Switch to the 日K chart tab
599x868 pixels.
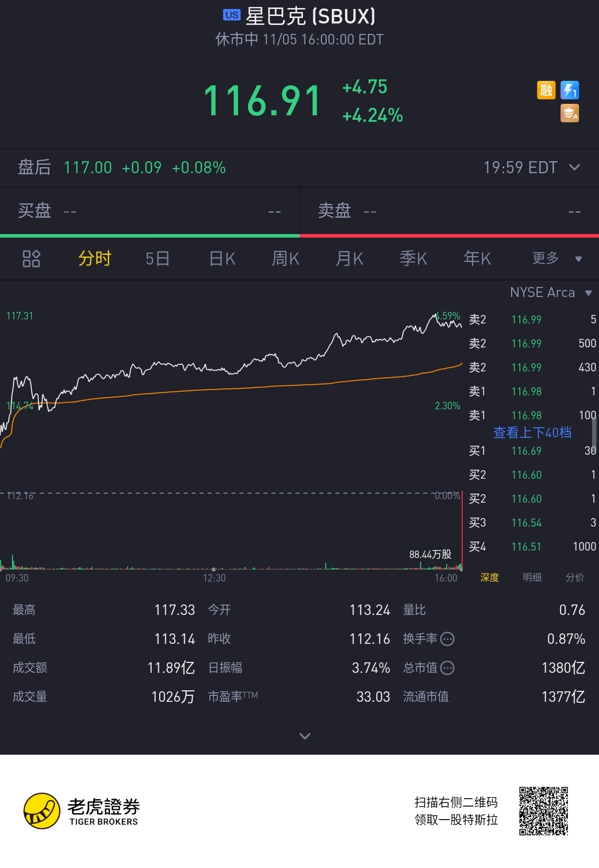(x=222, y=259)
